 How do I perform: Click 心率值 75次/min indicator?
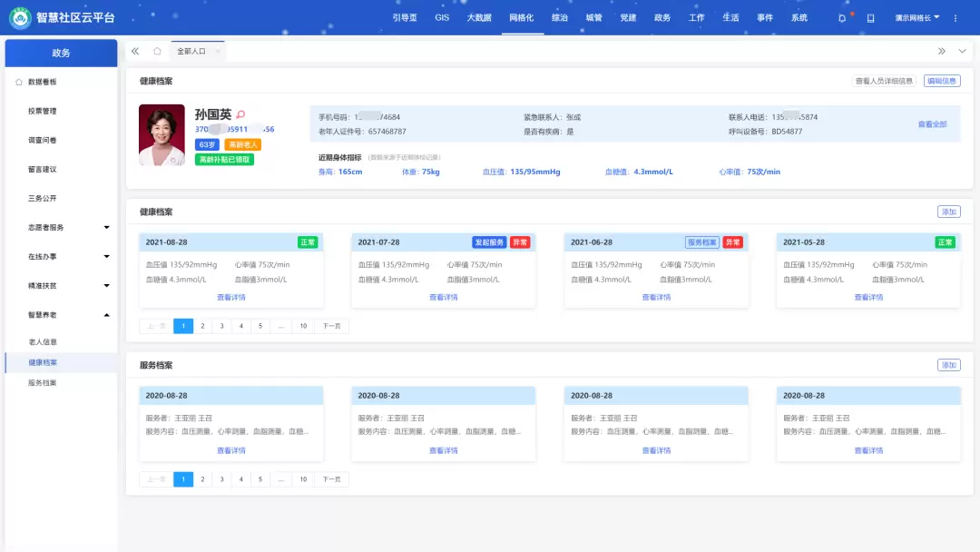(750, 172)
